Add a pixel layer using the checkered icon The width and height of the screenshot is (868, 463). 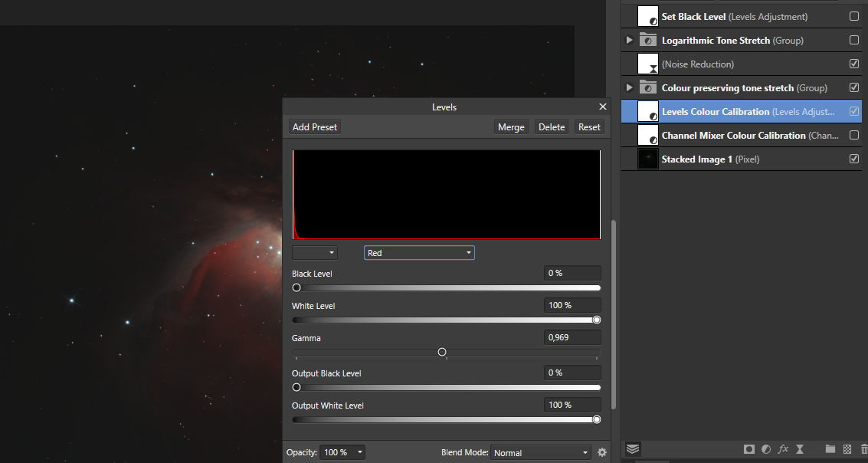tap(847, 449)
